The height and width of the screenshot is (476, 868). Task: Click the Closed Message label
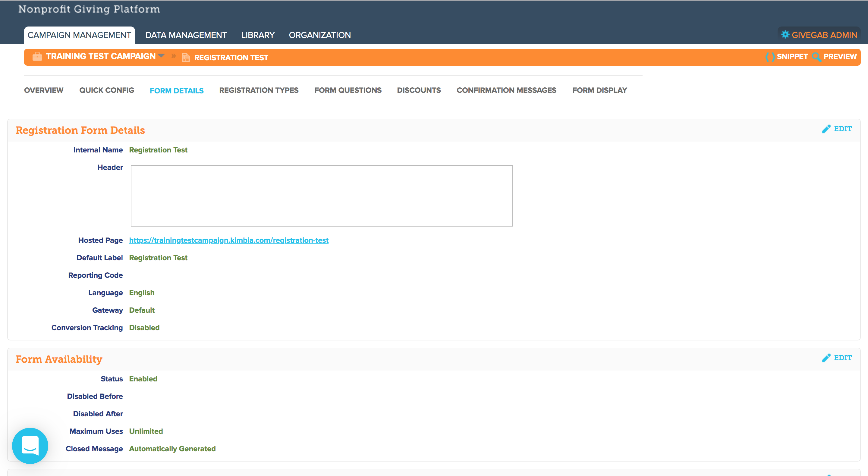click(94, 449)
